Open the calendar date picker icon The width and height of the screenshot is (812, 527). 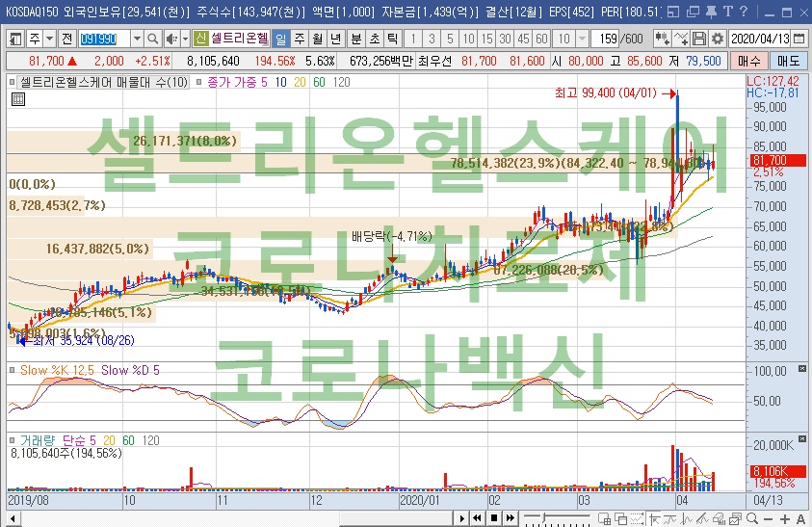coord(799,39)
